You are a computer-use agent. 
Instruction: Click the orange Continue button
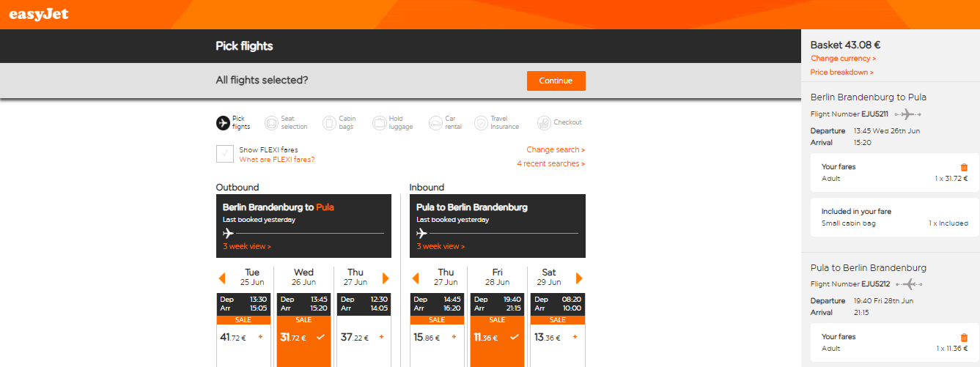pos(556,81)
